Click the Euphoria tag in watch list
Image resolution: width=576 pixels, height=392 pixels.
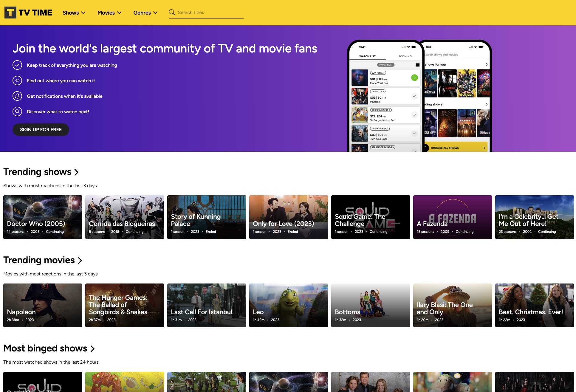pyautogui.click(x=378, y=73)
